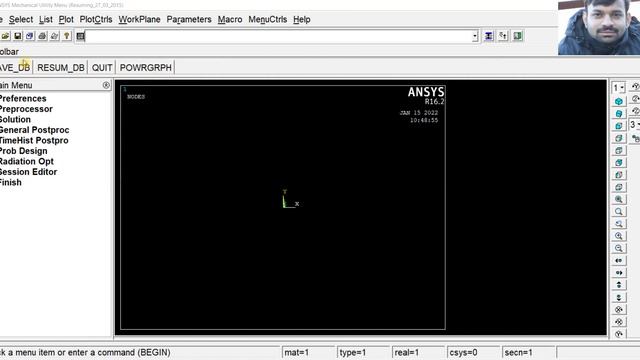
Task: Pan the model up with arrow icon
Action: tap(619, 285)
